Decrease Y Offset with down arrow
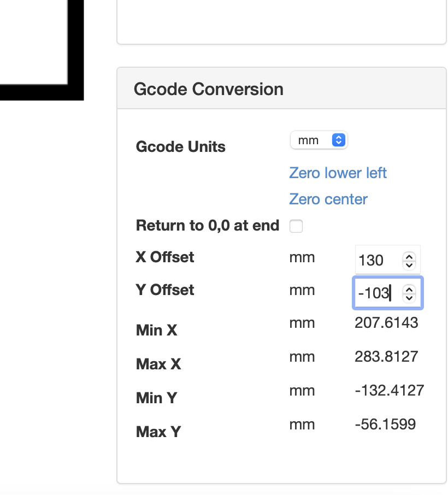Viewport: 448px width, 495px height. tap(409, 298)
